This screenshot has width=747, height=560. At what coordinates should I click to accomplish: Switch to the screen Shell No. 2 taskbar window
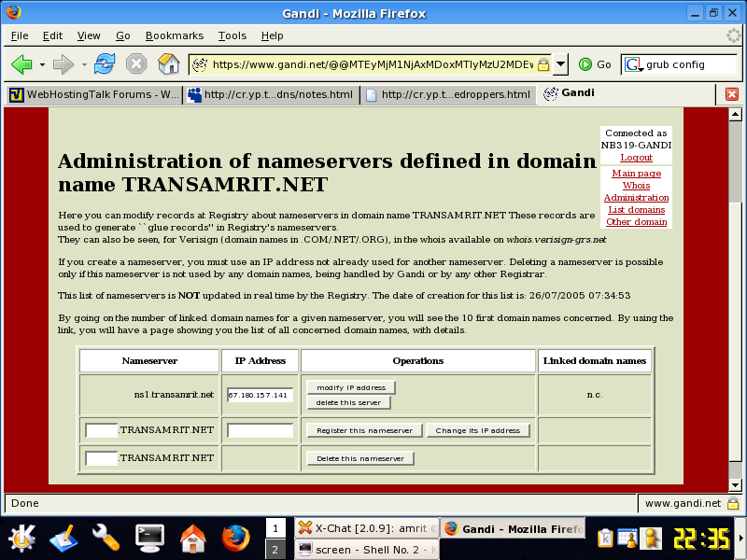(x=367, y=550)
